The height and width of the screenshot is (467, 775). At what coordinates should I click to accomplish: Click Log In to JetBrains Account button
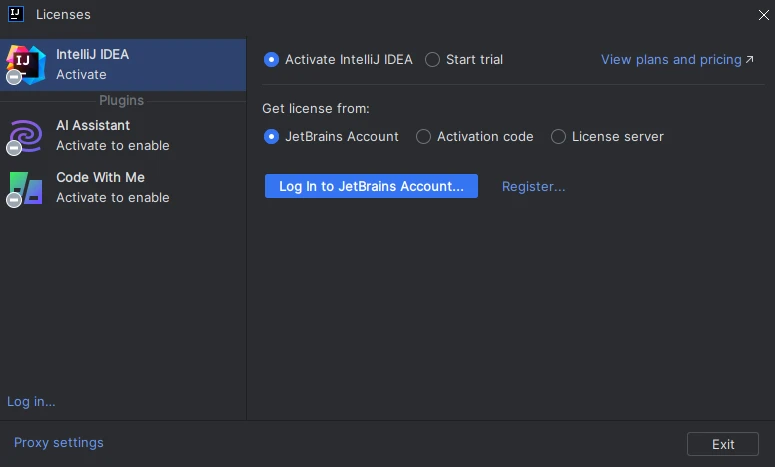pyautogui.click(x=371, y=186)
